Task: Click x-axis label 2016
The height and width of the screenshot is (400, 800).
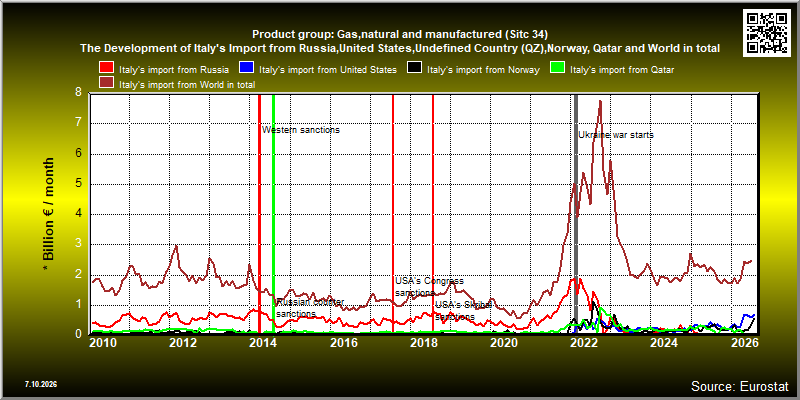Action: (344, 343)
